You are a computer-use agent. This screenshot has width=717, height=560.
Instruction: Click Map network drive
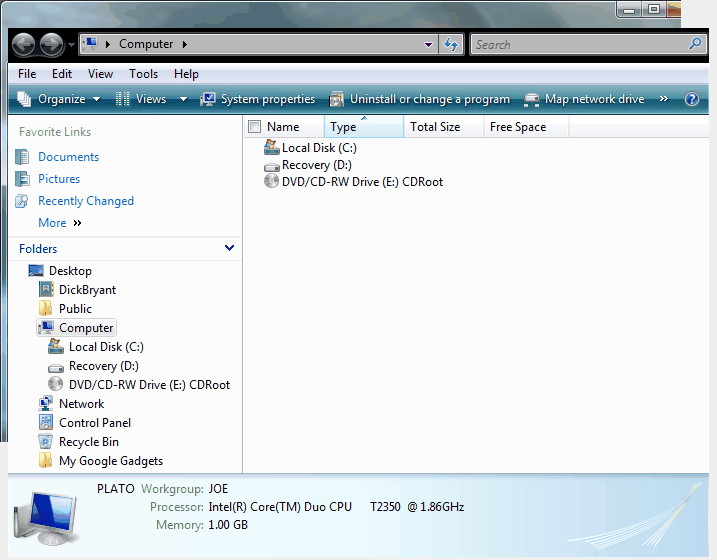[584, 99]
